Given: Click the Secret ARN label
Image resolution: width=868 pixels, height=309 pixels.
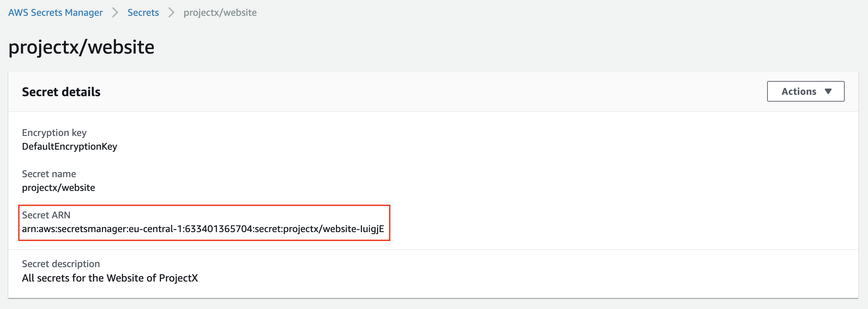Looking at the screenshot, I should (46, 215).
